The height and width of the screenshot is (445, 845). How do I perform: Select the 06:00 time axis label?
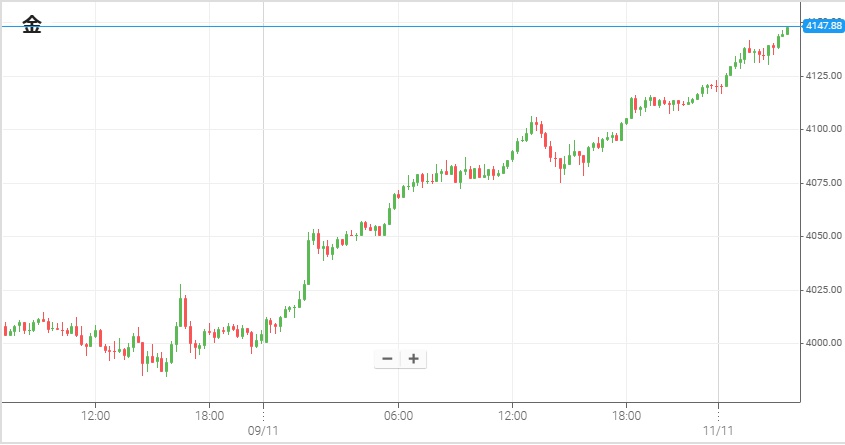(398, 414)
